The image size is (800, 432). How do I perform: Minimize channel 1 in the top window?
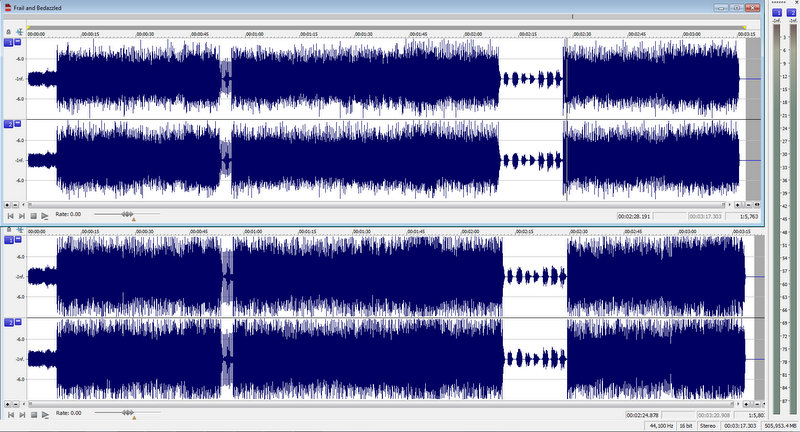18,42
